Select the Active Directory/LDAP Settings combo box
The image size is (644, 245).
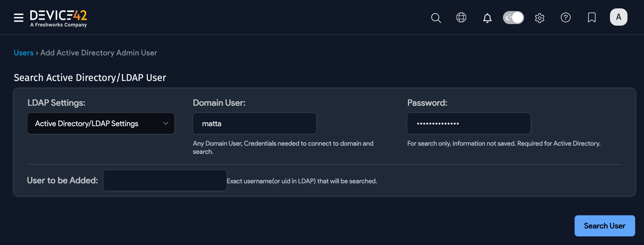(x=100, y=123)
